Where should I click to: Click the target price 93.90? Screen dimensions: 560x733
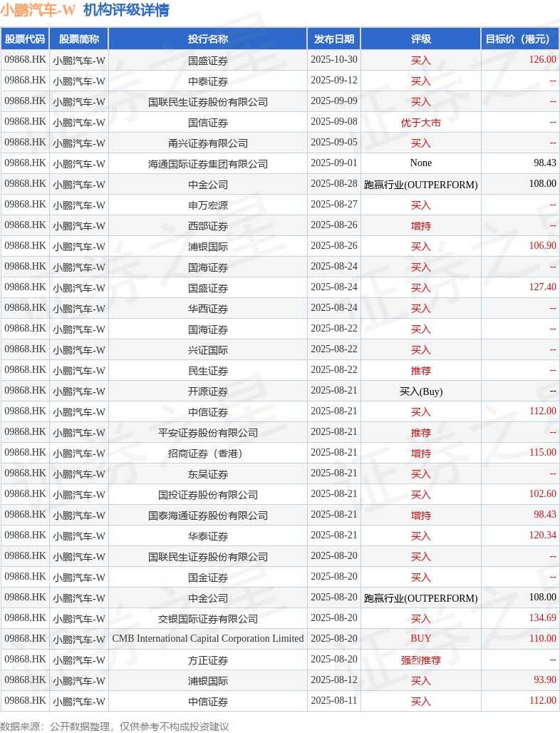(x=545, y=680)
